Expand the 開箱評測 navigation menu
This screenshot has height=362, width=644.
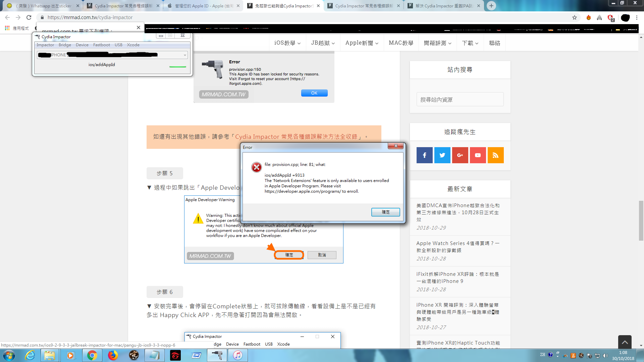pyautogui.click(x=437, y=43)
